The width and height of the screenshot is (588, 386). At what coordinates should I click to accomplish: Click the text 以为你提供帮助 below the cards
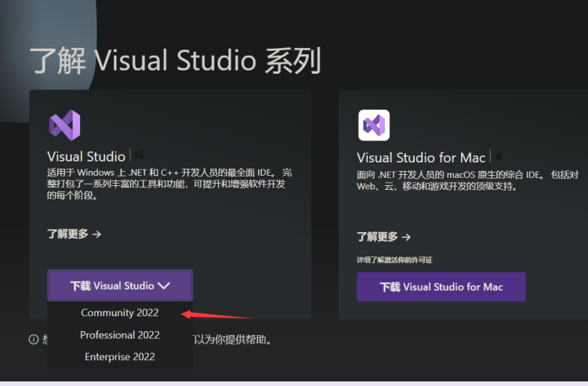coord(233,340)
